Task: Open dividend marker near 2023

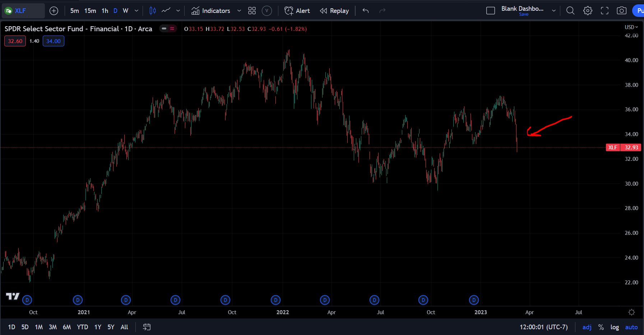Action: (x=474, y=300)
